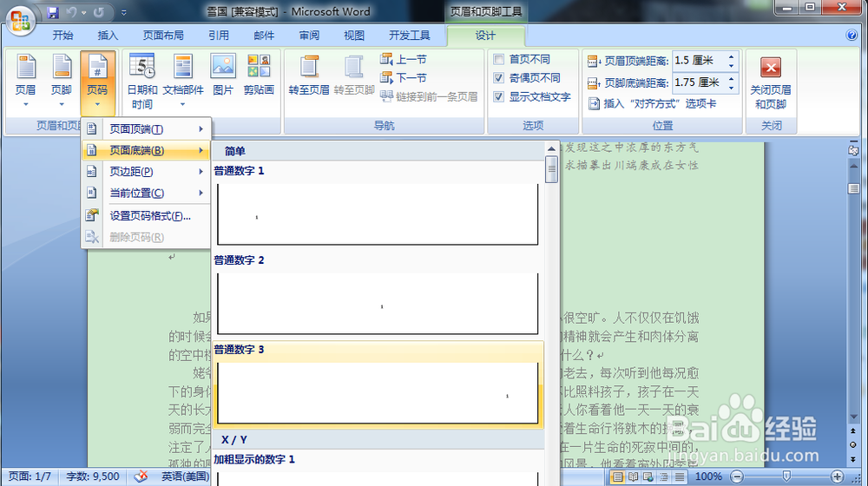Viewport: 868px width, 486px height.
Task: Toggle 显示文档文字 checkbox
Action: [x=499, y=97]
